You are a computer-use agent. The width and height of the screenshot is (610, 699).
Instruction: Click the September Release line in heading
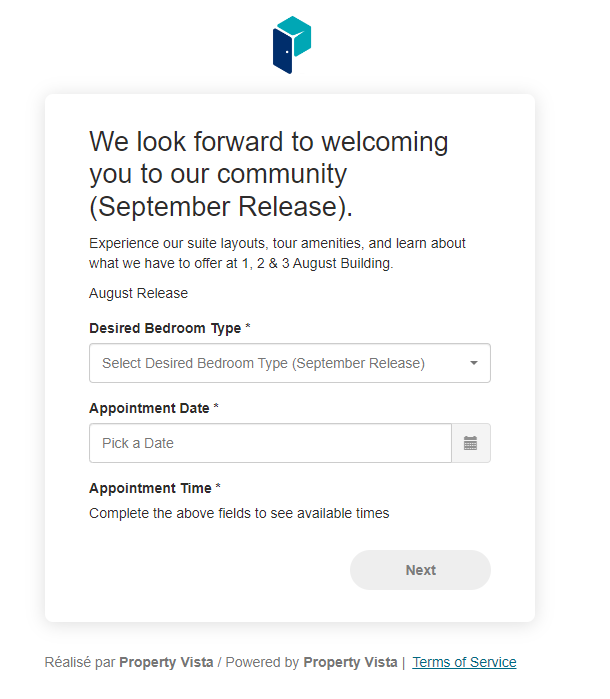tap(221, 206)
